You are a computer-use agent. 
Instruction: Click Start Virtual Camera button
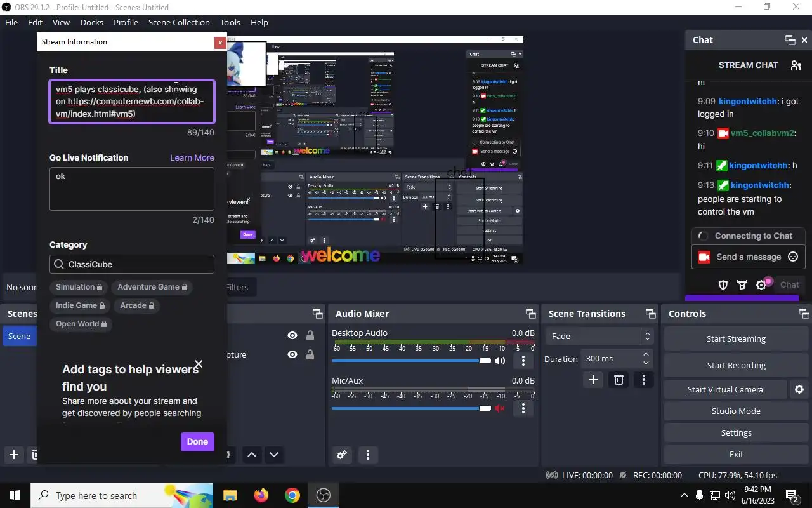click(725, 389)
